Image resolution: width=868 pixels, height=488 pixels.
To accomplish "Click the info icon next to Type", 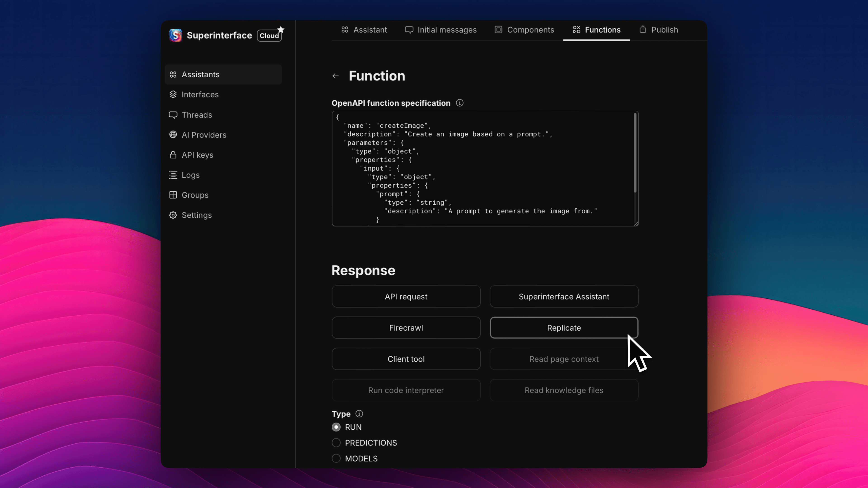I will click(x=359, y=414).
